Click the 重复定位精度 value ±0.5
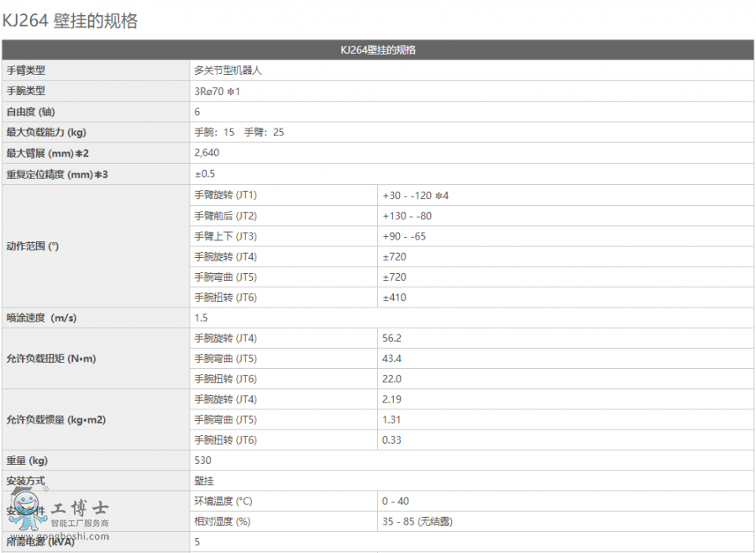The width and height of the screenshot is (756, 553). [202, 173]
